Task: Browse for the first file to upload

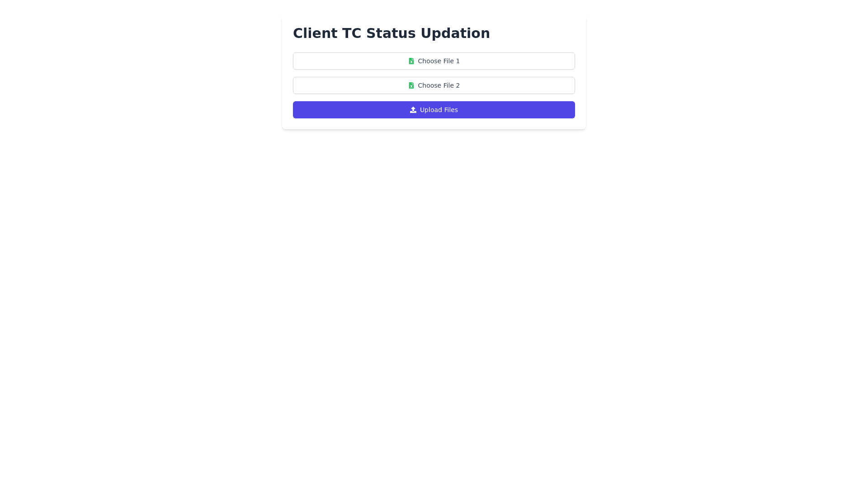Action: pos(434,61)
